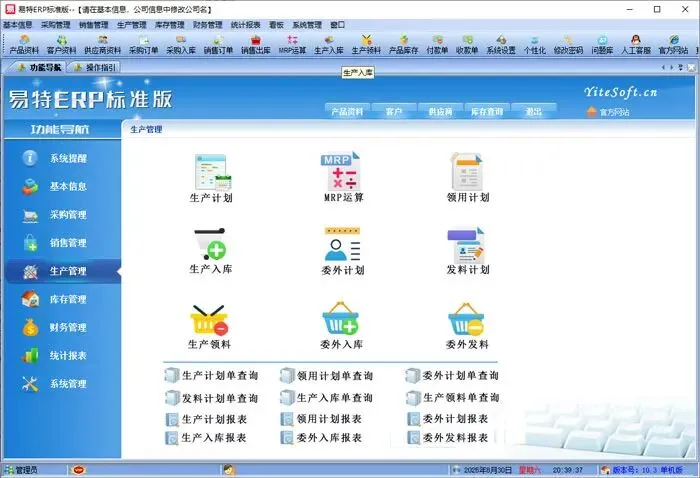Viewport: 700px width, 478px height.
Task: Open the 看板 menu
Action: click(276, 25)
